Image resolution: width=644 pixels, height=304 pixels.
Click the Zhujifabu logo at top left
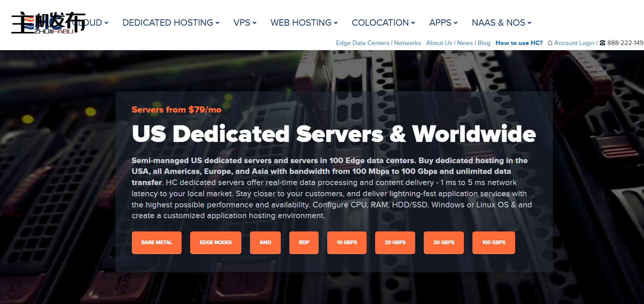pyautogui.click(x=48, y=23)
